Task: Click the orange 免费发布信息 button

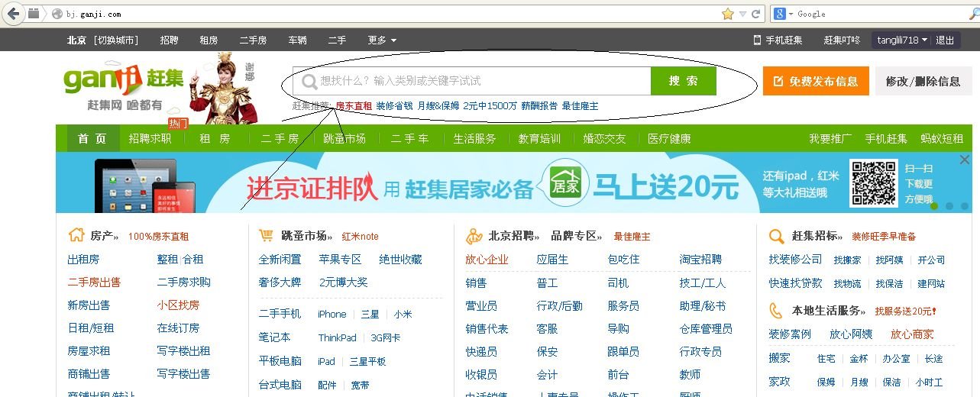Action: point(816,81)
